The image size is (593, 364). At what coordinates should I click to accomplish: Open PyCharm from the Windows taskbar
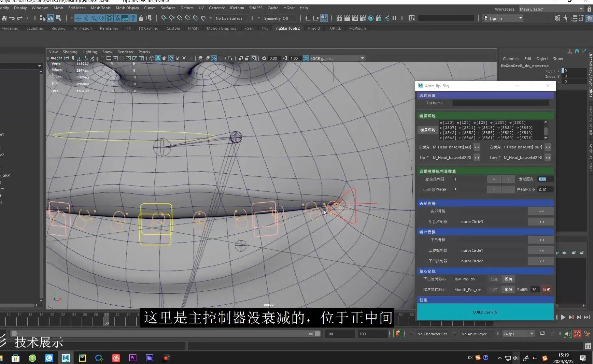[82, 358]
